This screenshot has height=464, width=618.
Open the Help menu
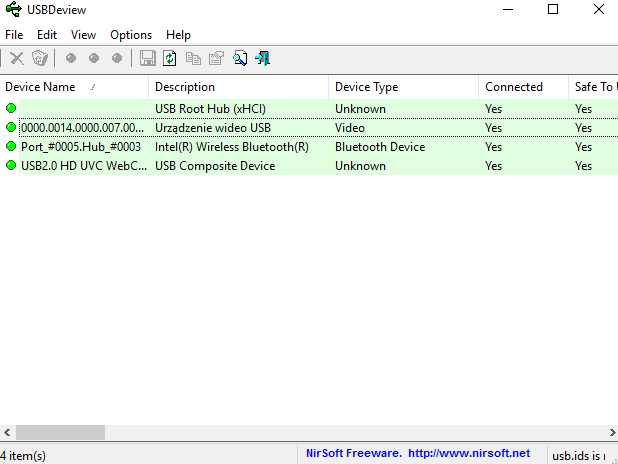click(178, 35)
